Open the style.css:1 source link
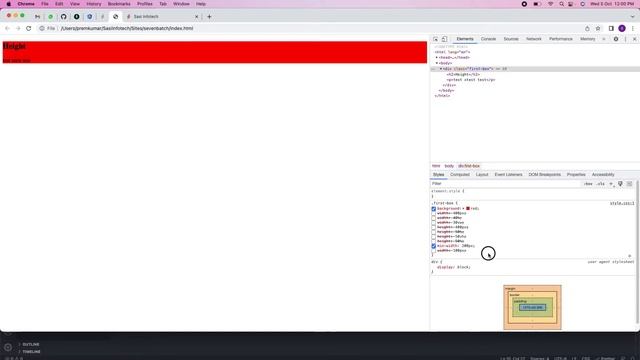 622,203
